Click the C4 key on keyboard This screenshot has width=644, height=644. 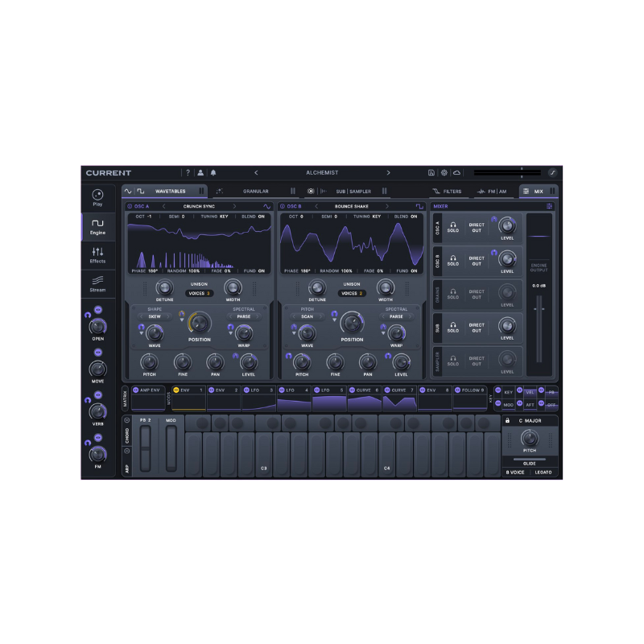387,454
